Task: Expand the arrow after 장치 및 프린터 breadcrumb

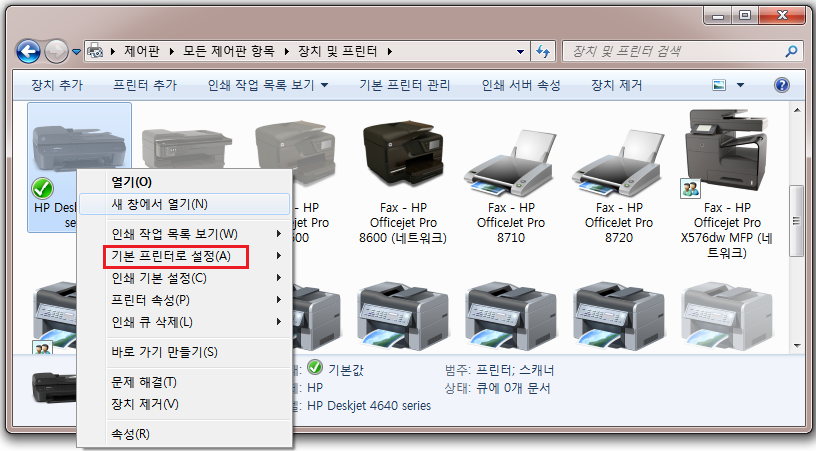Action: point(389,51)
